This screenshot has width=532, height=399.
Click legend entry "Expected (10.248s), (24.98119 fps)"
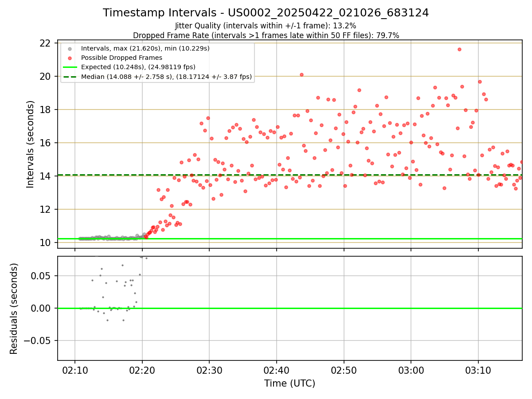[x=138, y=67]
